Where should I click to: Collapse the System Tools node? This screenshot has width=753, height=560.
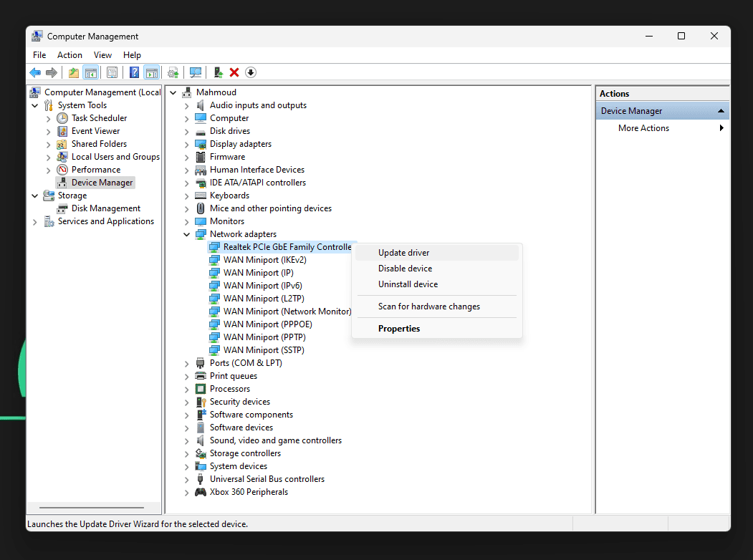pyautogui.click(x=35, y=105)
